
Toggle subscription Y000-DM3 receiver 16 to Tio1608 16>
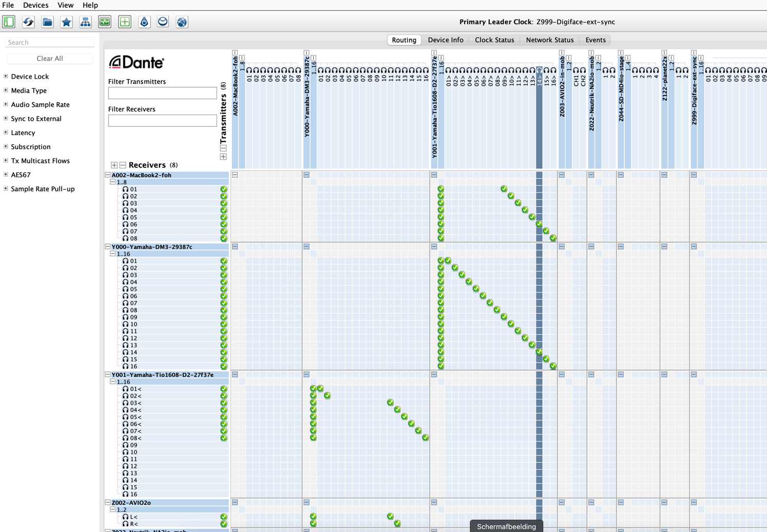553,366
